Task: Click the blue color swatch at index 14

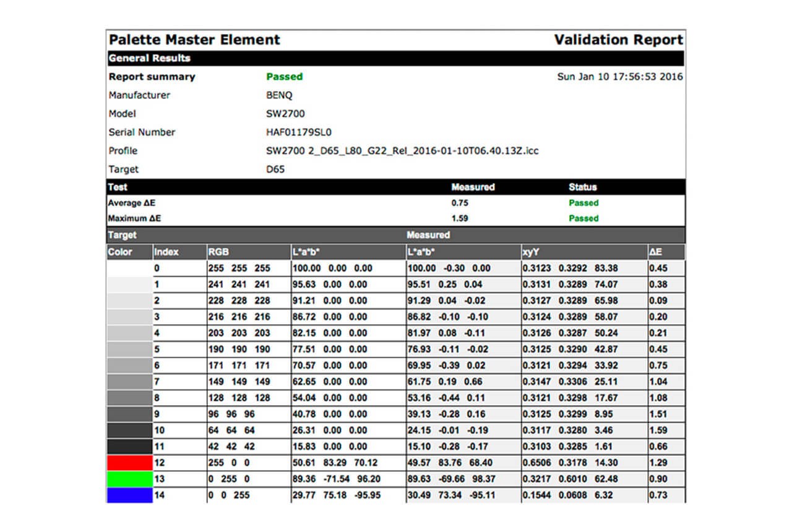Action: (129, 495)
